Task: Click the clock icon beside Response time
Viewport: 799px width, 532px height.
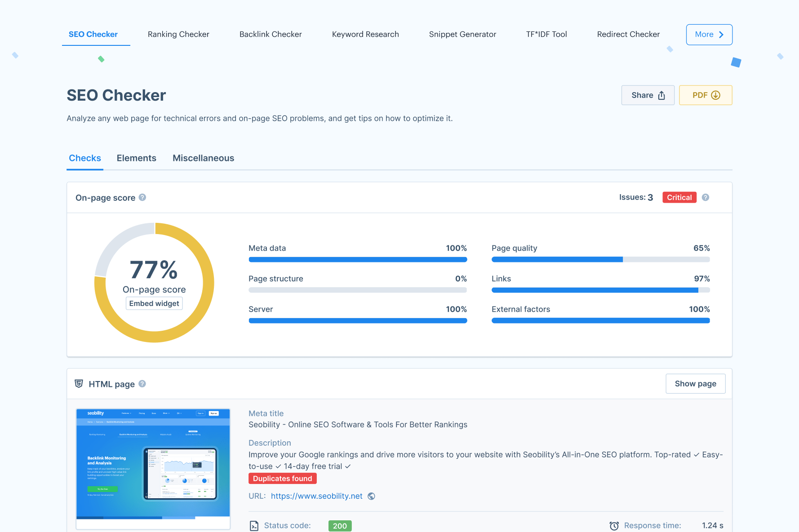Action: [614, 525]
